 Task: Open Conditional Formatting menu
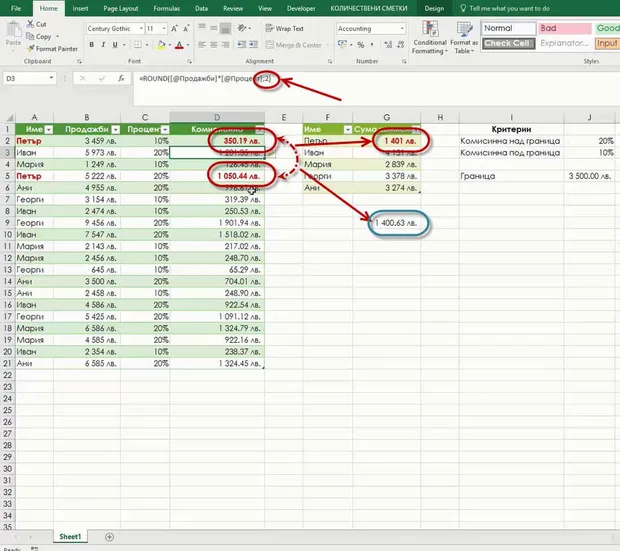click(x=430, y=38)
